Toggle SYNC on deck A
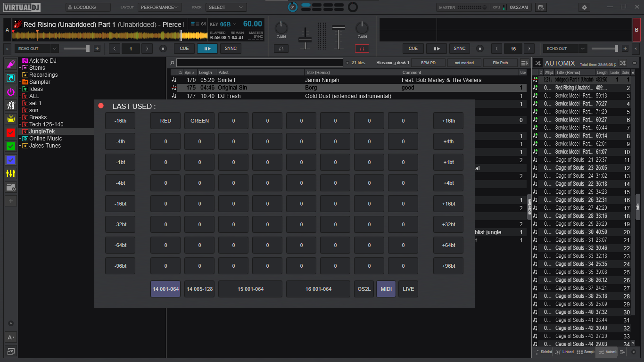 [231, 49]
